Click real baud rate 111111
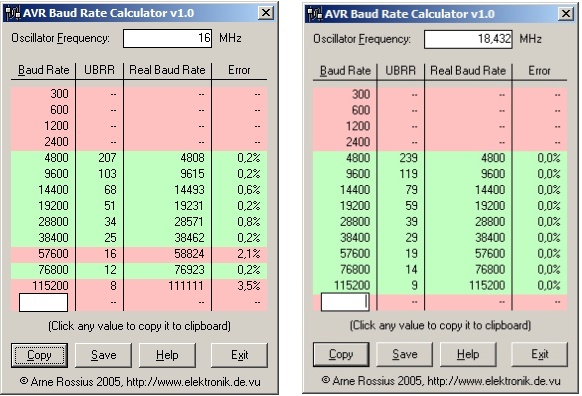Screen dimensions: 582x396 pos(186,285)
